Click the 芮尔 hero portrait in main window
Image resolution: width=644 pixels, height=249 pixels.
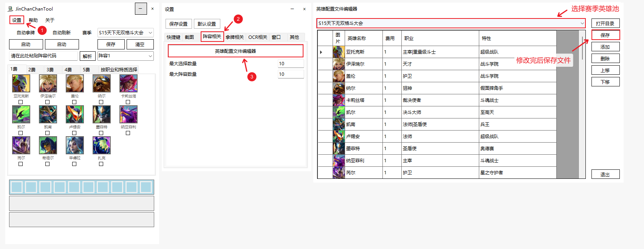tap(21, 145)
